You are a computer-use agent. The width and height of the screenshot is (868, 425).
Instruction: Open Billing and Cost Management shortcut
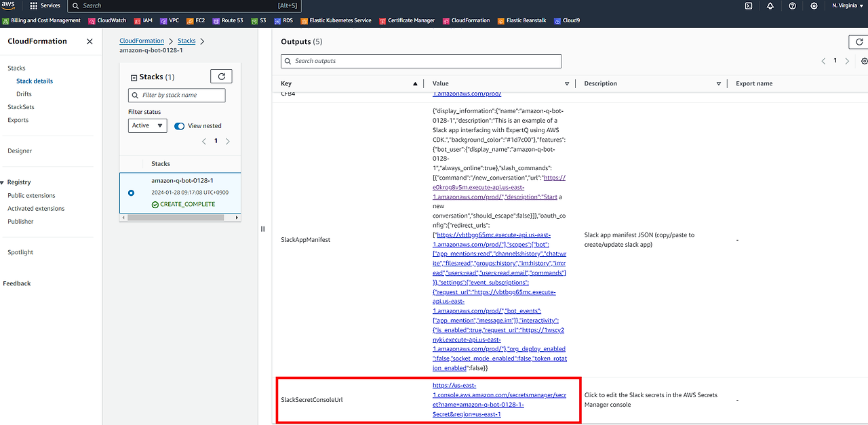pos(41,20)
